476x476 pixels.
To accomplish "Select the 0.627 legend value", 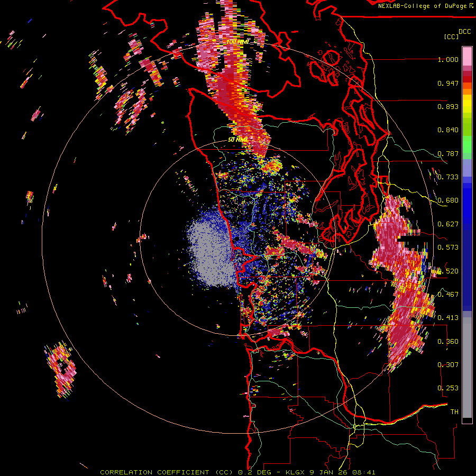I will 448,224.
